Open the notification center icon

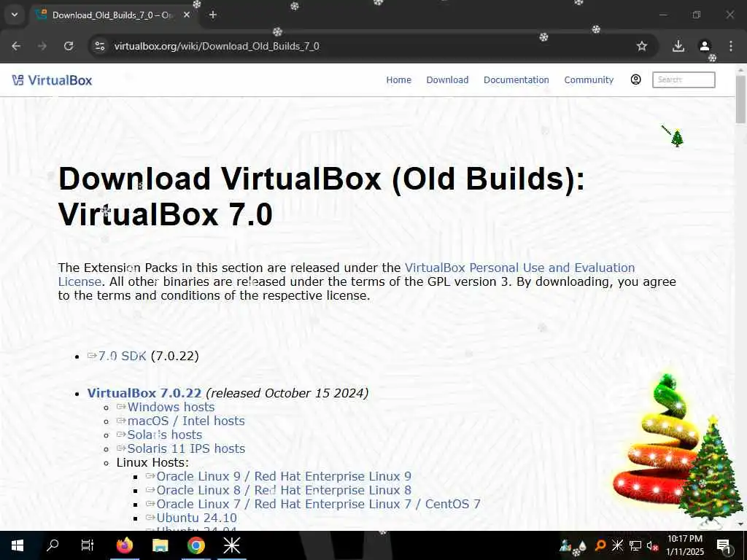724,545
